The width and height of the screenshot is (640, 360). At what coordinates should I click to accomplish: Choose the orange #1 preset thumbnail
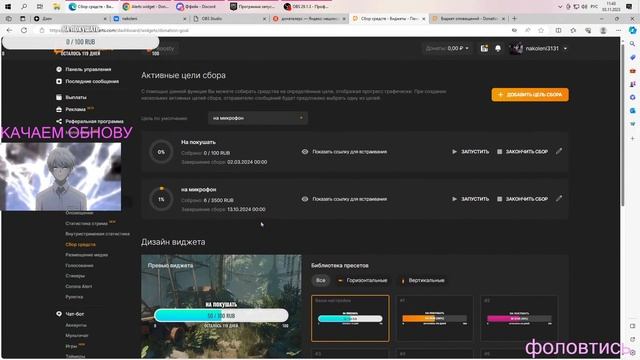tap(435, 318)
